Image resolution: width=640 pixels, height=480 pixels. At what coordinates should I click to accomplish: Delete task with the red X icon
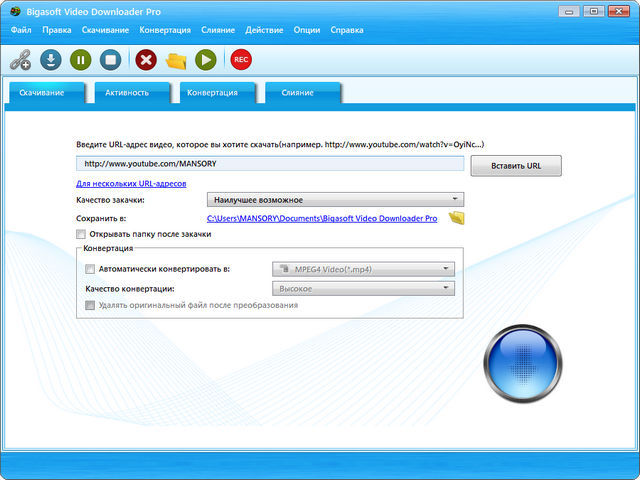point(146,60)
